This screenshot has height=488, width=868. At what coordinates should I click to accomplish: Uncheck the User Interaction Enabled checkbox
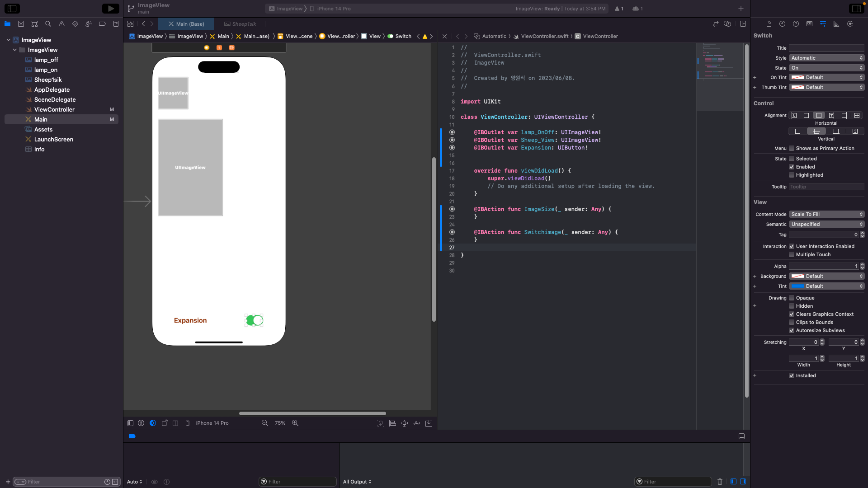coord(792,247)
